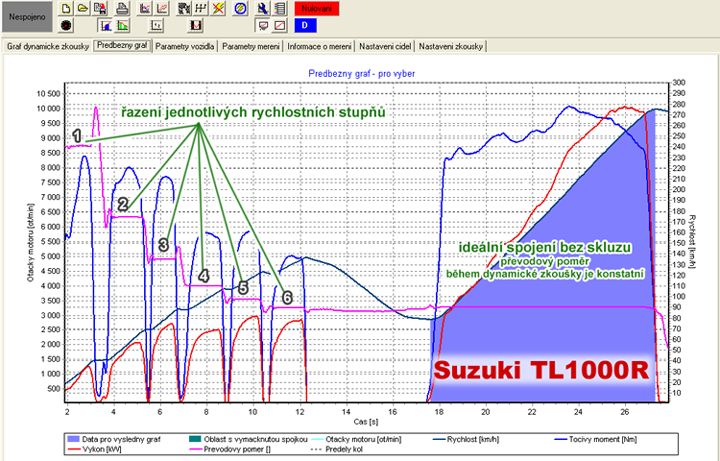Click the red Nulovani button

(x=317, y=8)
